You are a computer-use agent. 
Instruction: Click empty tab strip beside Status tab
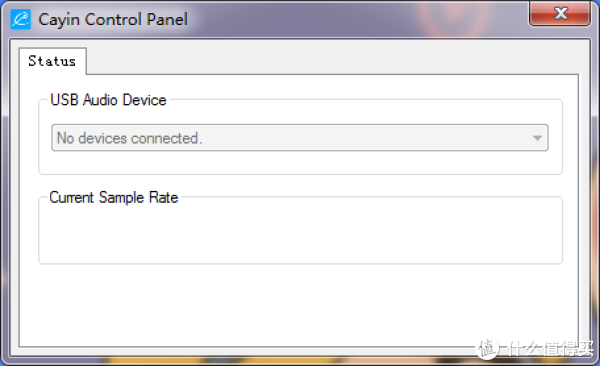(333, 61)
